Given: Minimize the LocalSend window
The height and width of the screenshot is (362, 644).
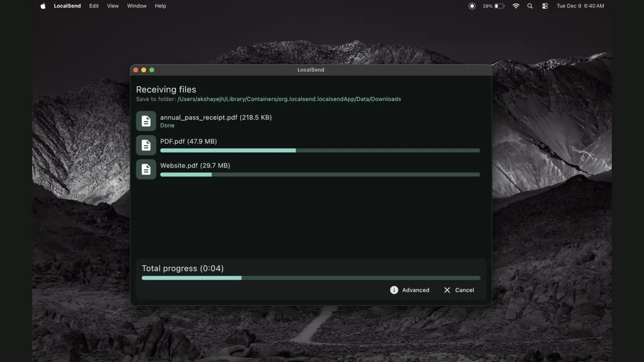Looking at the screenshot, I should tap(144, 70).
